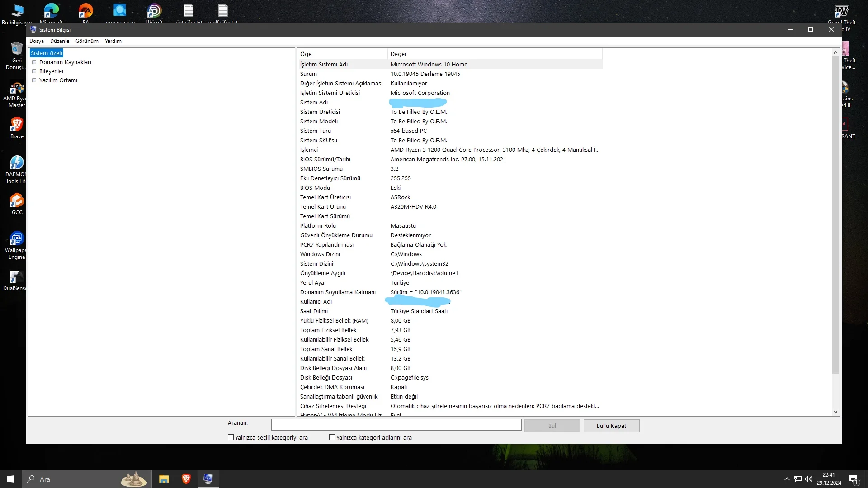Click the Öğe column header
Image resolution: width=868 pixels, height=488 pixels.
click(343, 54)
